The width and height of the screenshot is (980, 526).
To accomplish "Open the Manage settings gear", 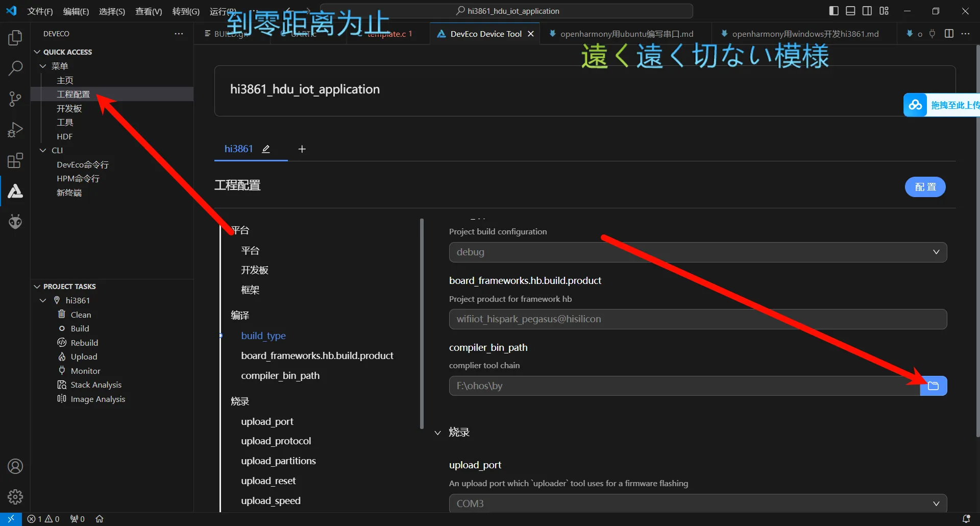I will click(15, 496).
